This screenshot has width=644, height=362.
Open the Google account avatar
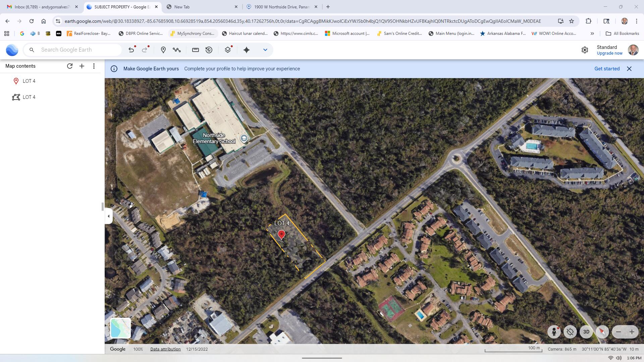click(x=633, y=50)
